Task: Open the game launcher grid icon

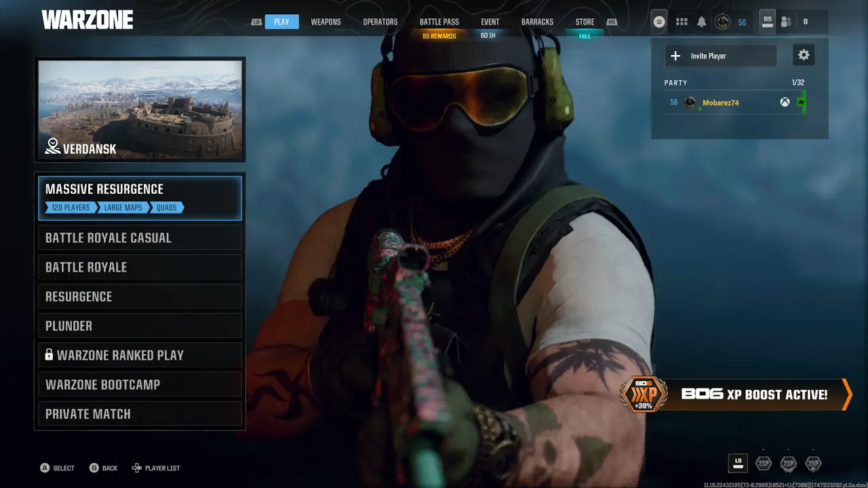Action: (682, 22)
